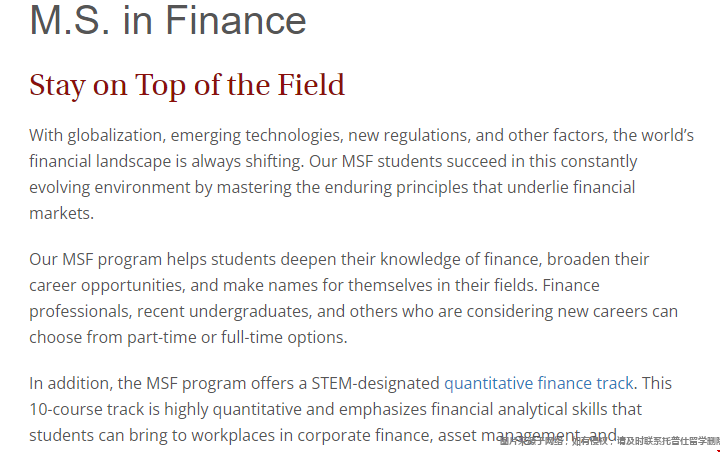The height and width of the screenshot is (452, 720).
Task: Click the word markets ending paragraph one
Action: 62,214
